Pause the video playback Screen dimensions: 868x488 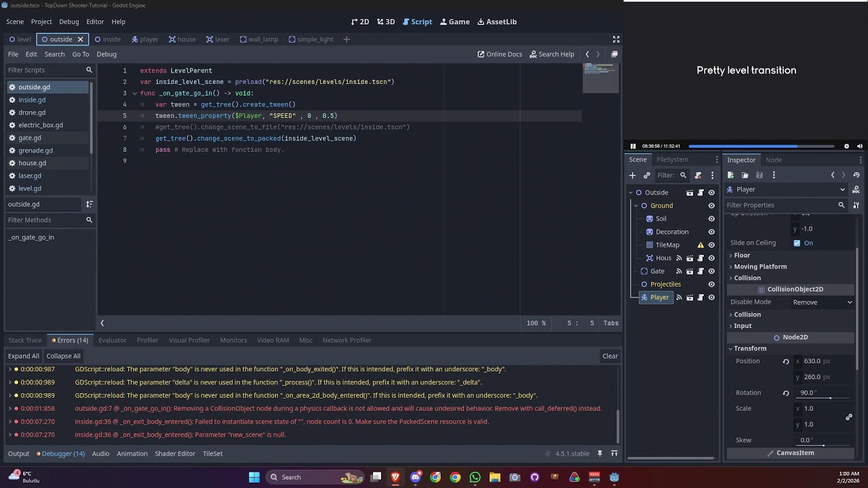[x=633, y=146]
